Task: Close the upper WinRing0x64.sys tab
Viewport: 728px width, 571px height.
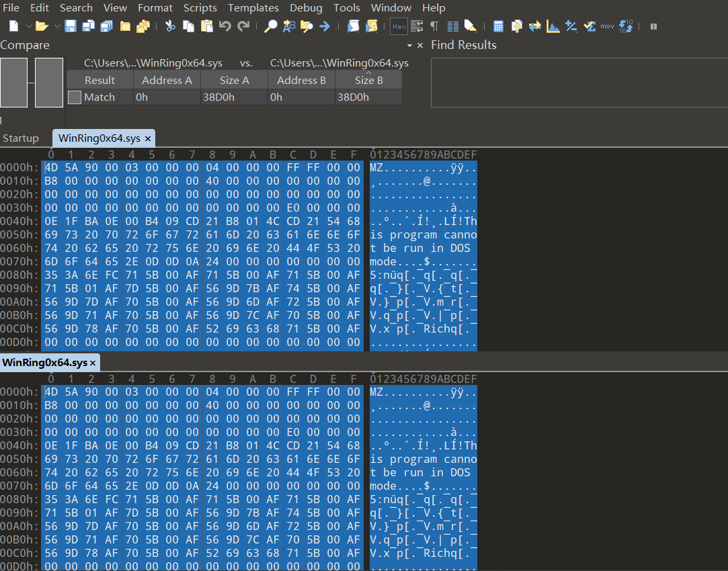Action: pyautogui.click(x=148, y=138)
